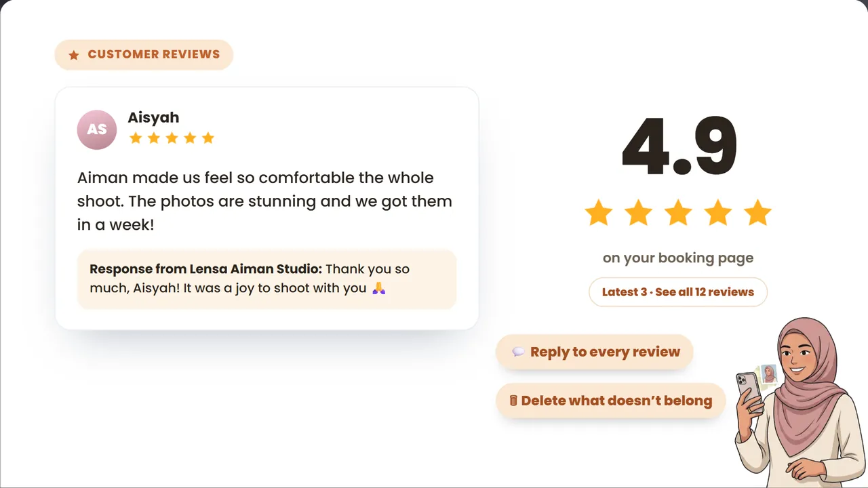Select the first star under Aisyah's name
Viewport: 868px width, 488px height.
(x=136, y=138)
